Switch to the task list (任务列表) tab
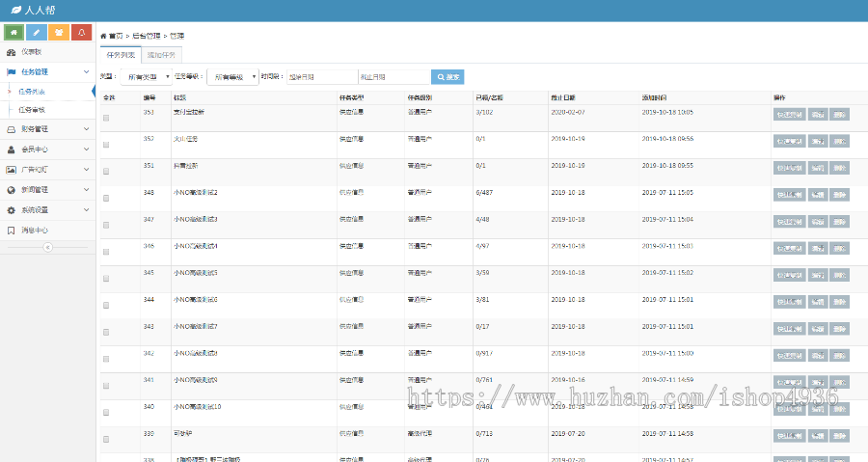868x462 pixels. tap(121, 55)
